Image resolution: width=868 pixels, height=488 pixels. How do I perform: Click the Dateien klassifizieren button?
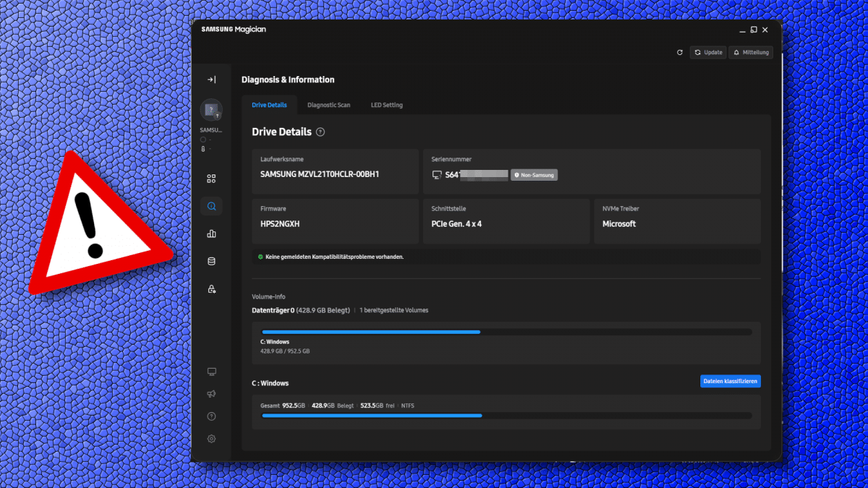(x=730, y=381)
